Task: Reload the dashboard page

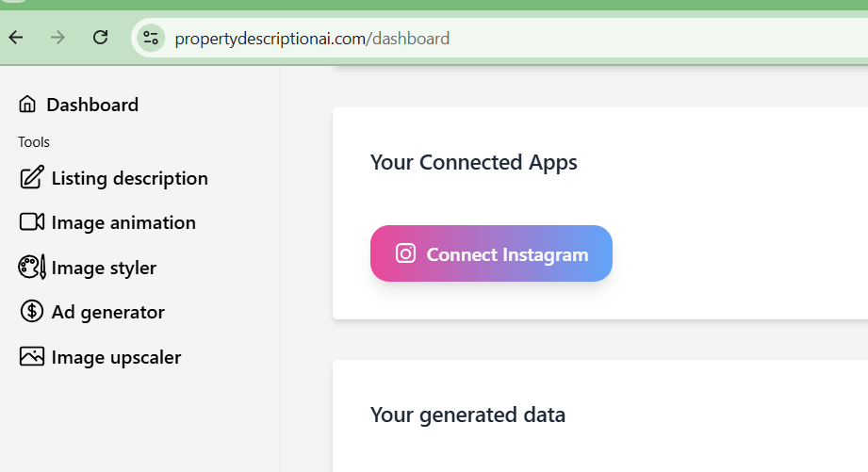Action: point(100,38)
